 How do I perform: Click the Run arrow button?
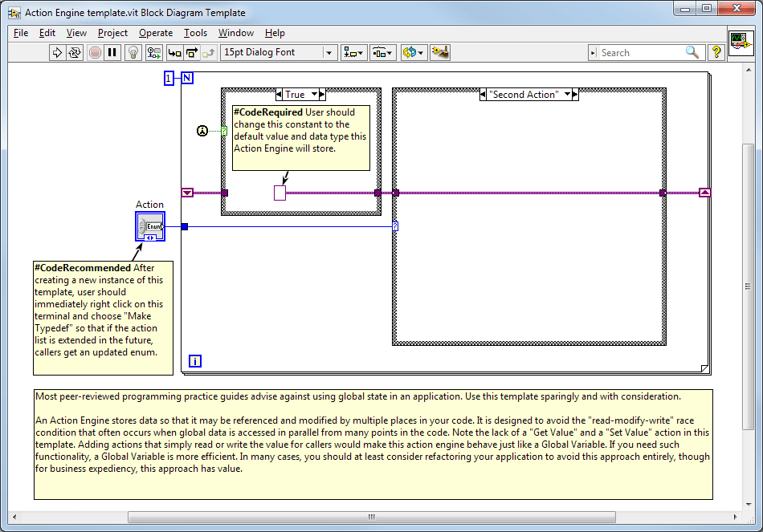tap(57, 52)
